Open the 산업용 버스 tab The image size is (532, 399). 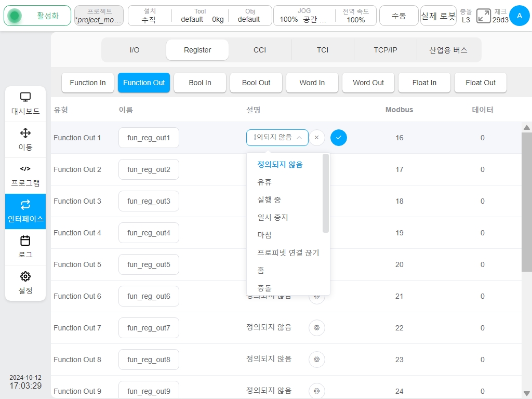[448, 50]
